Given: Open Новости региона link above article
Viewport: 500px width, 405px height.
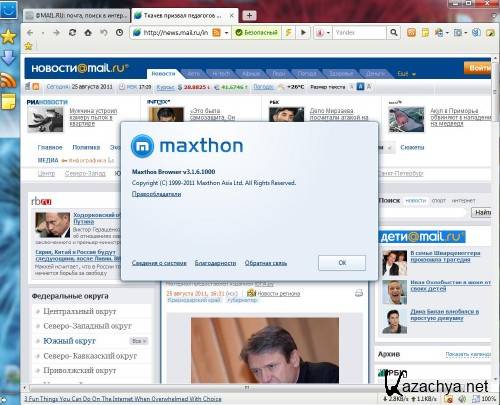Looking at the screenshot, I should click(x=279, y=294).
